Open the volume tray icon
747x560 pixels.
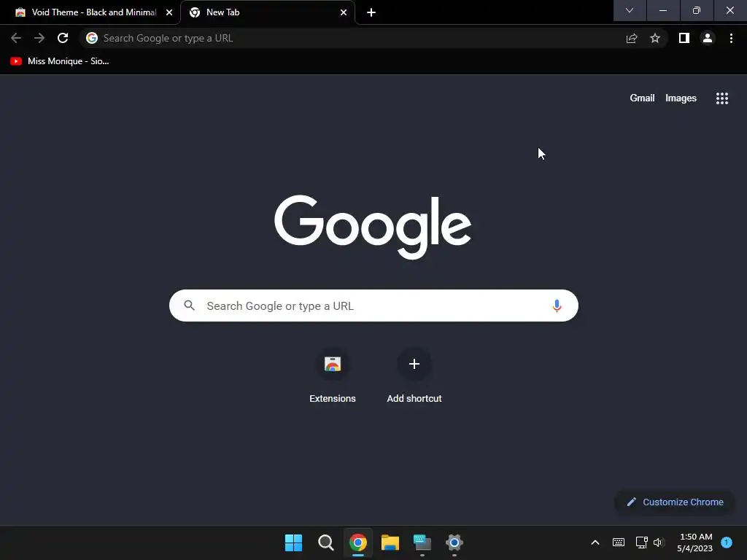[x=659, y=542]
